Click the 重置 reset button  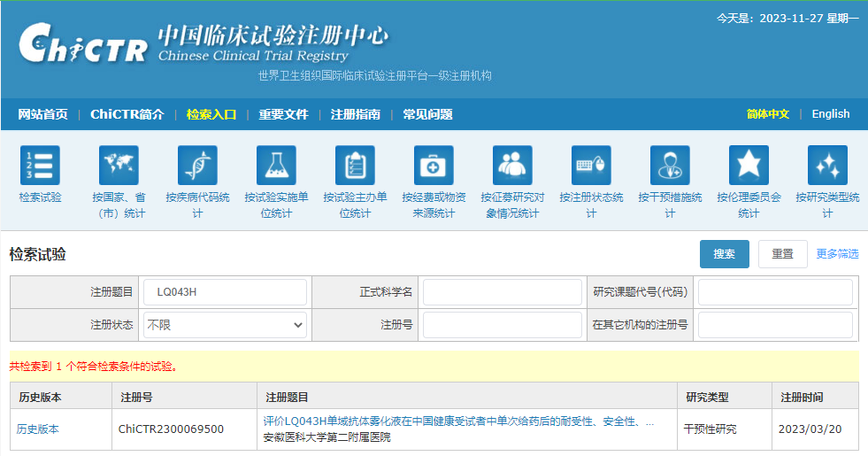[782, 254]
